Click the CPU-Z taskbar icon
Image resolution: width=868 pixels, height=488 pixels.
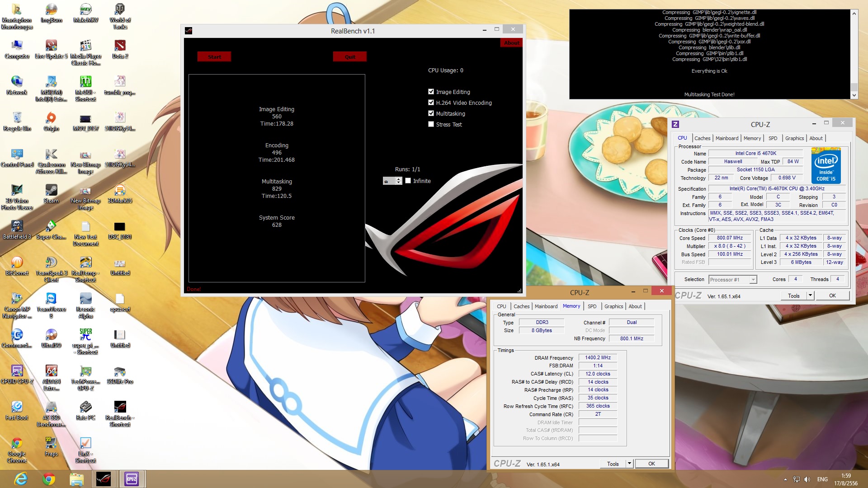coord(132,479)
